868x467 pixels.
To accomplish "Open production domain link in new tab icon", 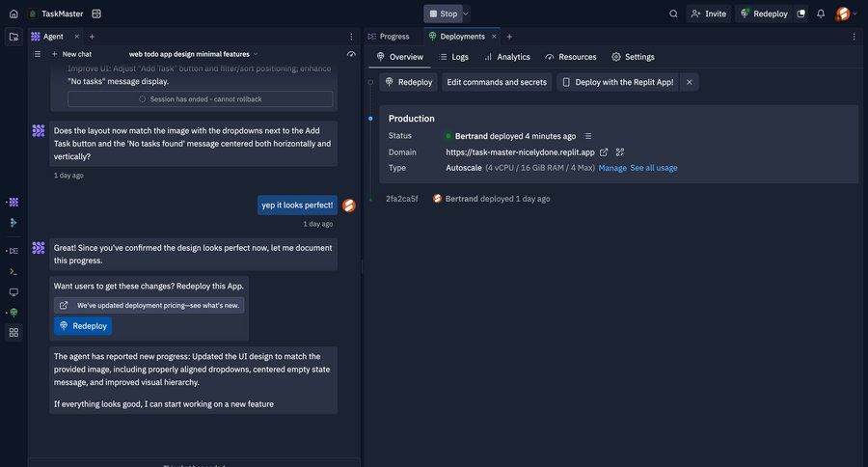I will (604, 152).
